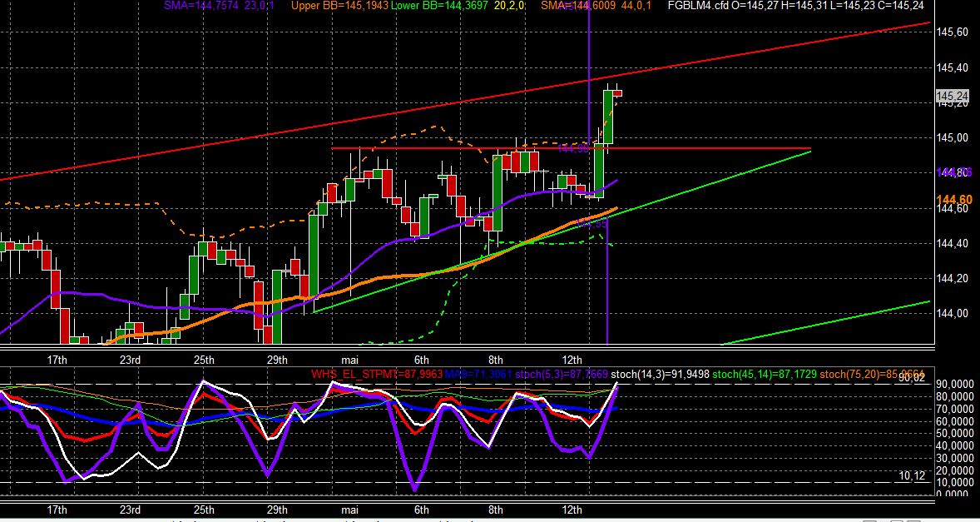Select the SMA 44,0,1 indicator label
This screenshot has width=980, height=522.
click(x=596, y=6)
